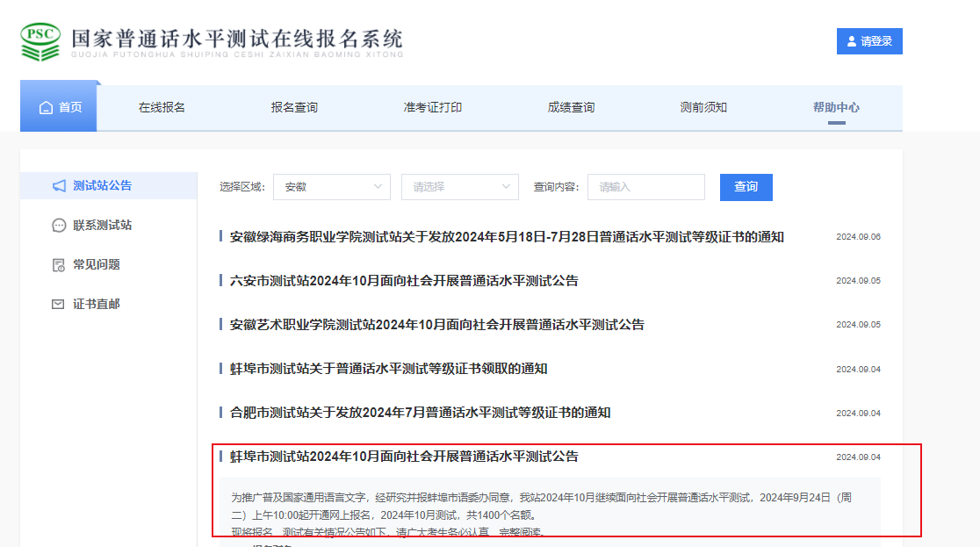Image resolution: width=980 pixels, height=547 pixels.
Task: Open the 在线报名 menu item
Action: [162, 107]
